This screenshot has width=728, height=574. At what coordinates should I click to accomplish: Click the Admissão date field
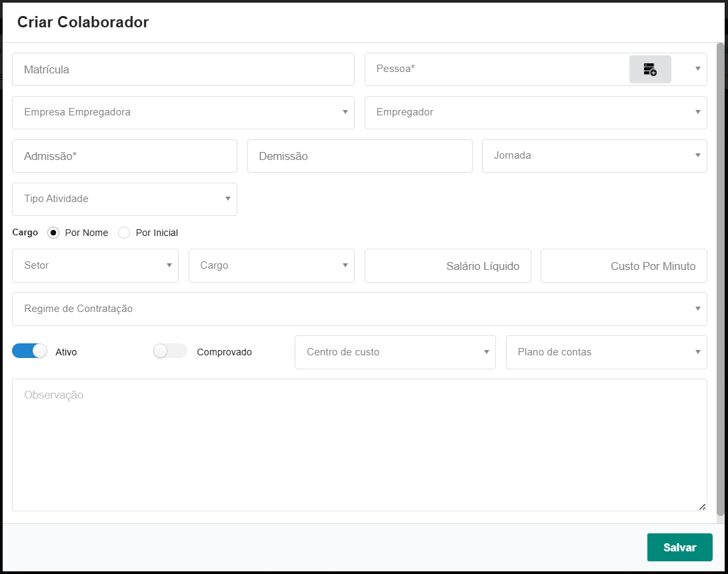pyautogui.click(x=125, y=156)
